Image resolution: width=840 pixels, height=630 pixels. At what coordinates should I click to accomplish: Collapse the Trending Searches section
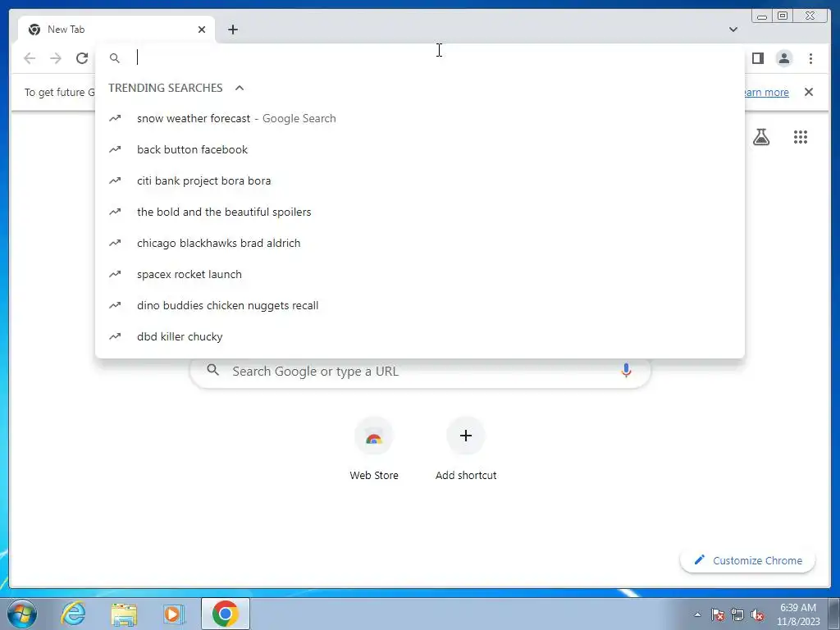coord(240,88)
